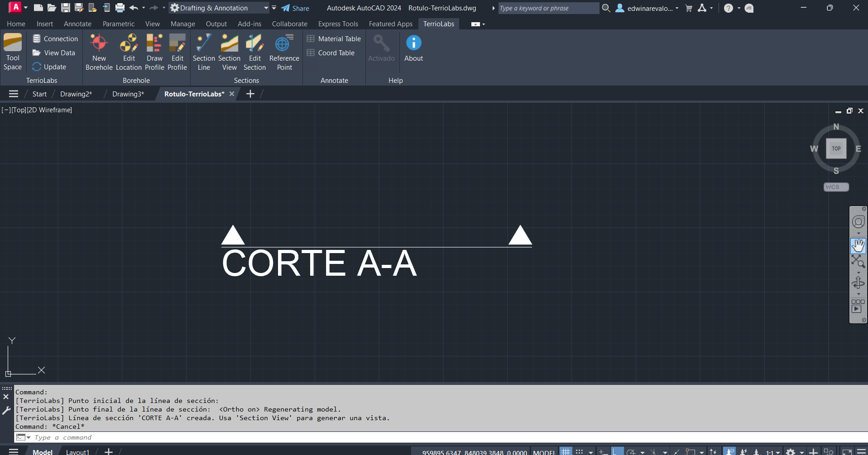The width and height of the screenshot is (868, 455).
Task: Switch to the Layout1 tab
Action: (x=78, y=452)
